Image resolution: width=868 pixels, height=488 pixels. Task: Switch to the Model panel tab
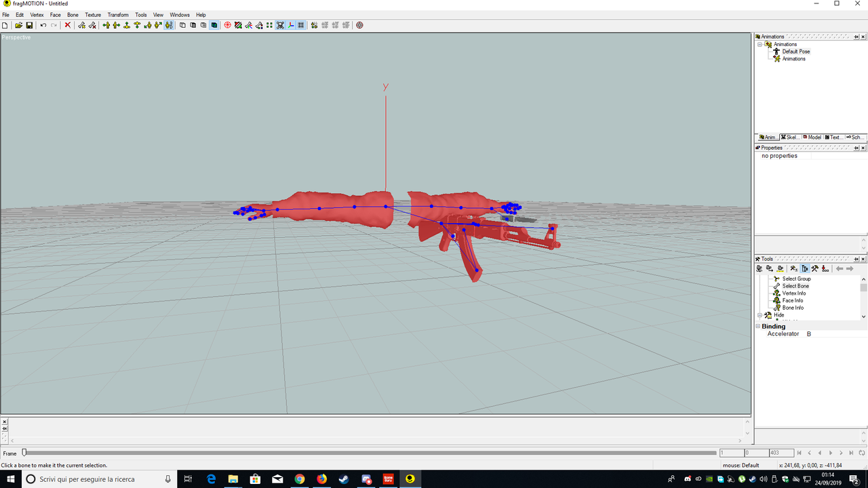point(812,137)
